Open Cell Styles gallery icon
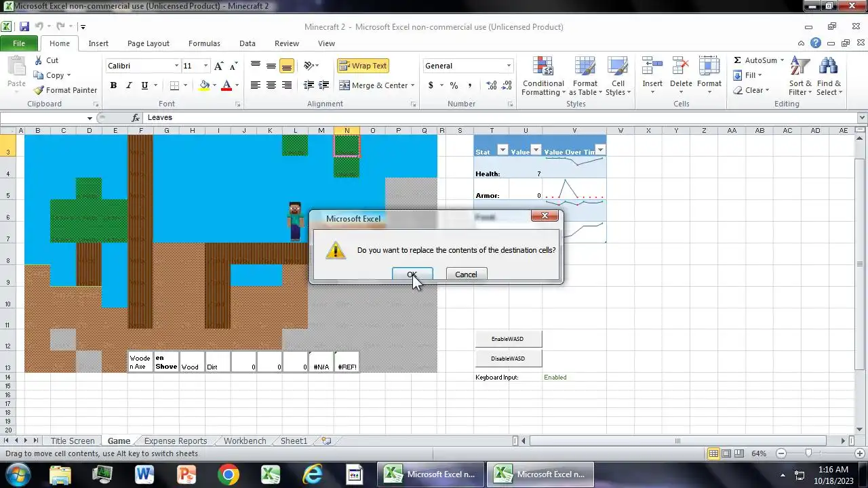The width and height of the screenshot is (868, 488). pos(617,66)
